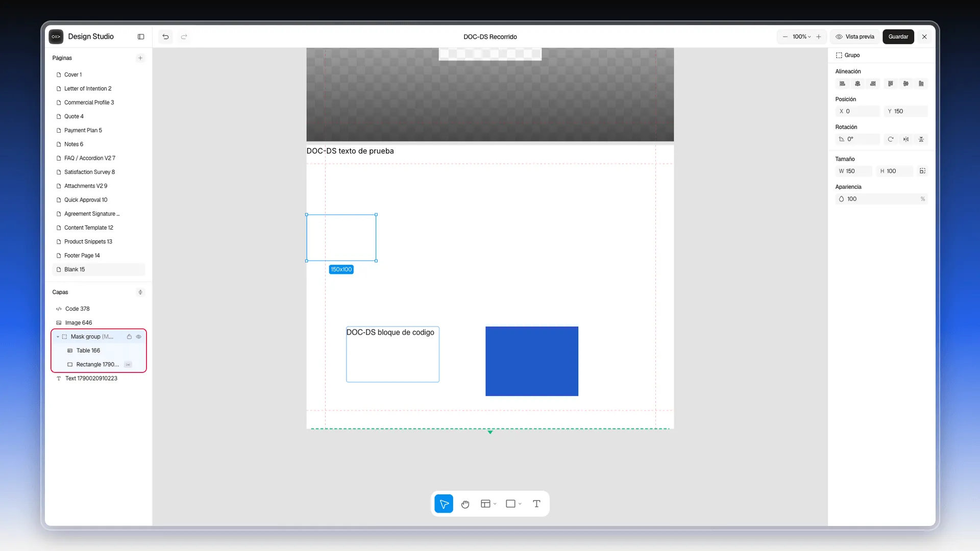The width and height of the screenshot is (980, 551).
Task: Choose the Rectangle shape tool
Action: [510, 504]
